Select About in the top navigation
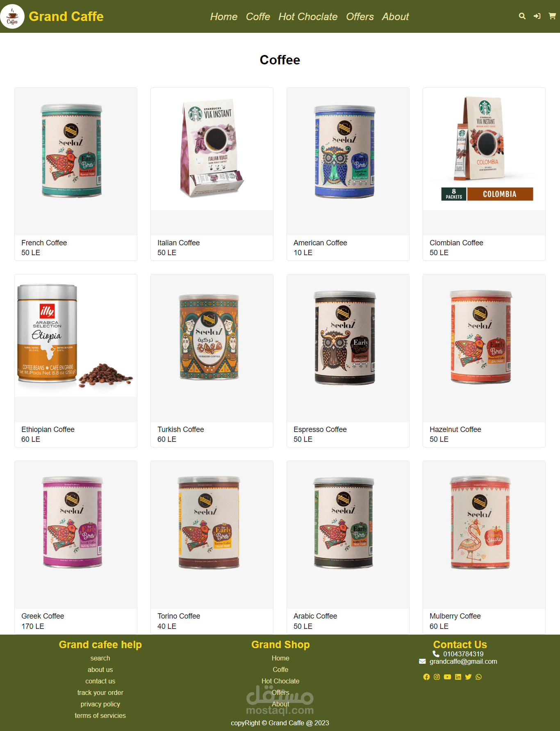The height and width of the screenshot is (731, 560). click(x=396, y=16)
